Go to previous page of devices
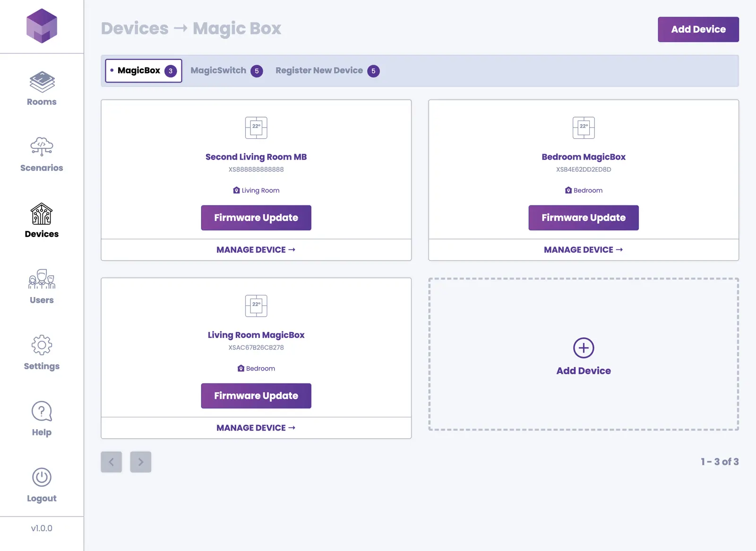 point(112,462)
